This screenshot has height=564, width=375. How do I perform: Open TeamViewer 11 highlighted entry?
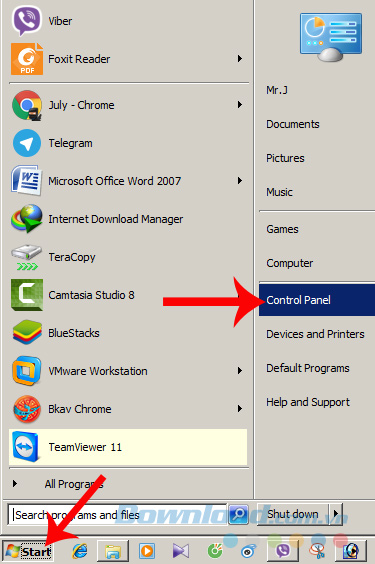pos(129,447)
